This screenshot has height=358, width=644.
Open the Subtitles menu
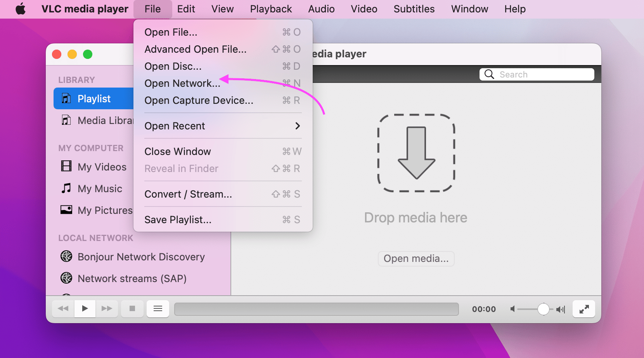coord(414,9)
